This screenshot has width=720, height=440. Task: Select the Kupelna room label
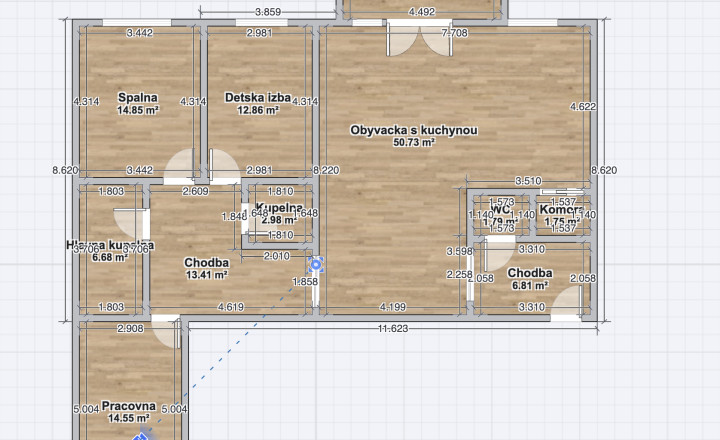[x=279, y=208]
